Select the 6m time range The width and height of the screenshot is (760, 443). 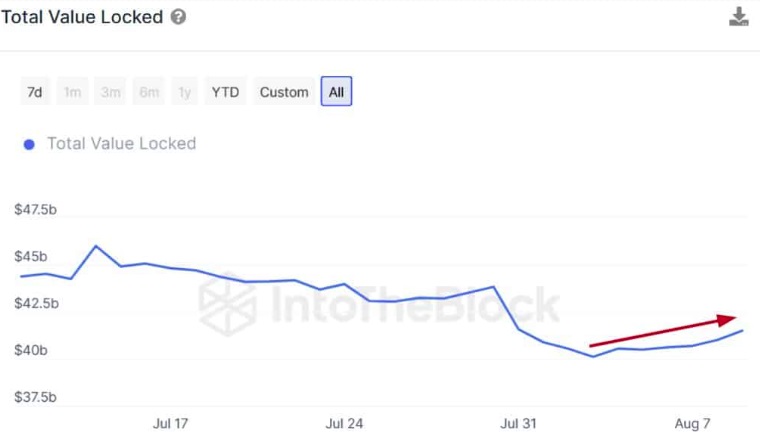click(149, 92)
